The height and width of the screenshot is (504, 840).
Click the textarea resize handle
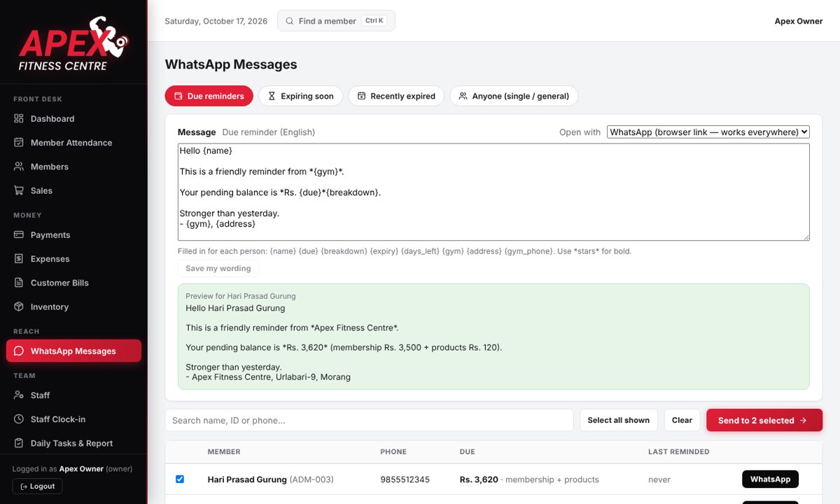[x=806, y=237]
